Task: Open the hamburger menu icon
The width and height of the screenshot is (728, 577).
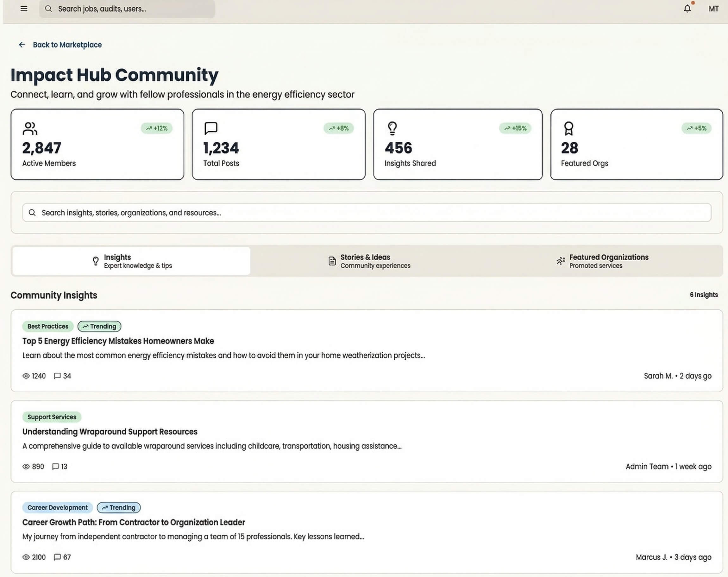Action: point(24,9)
